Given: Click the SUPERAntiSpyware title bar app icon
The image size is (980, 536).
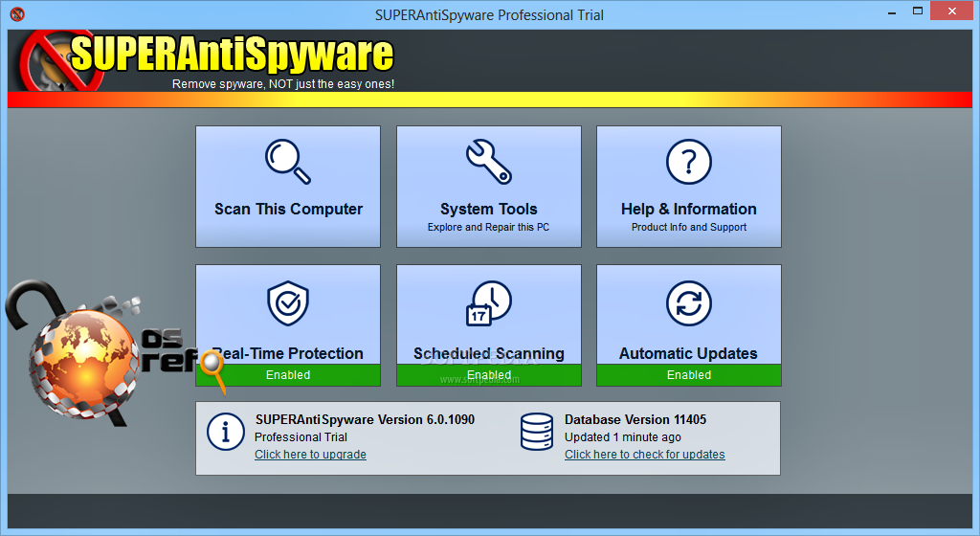Looking at the screenshot, I should tap(17, 13).
